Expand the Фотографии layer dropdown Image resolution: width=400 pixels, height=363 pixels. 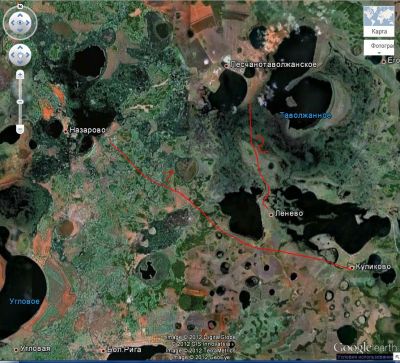(379, 48)
